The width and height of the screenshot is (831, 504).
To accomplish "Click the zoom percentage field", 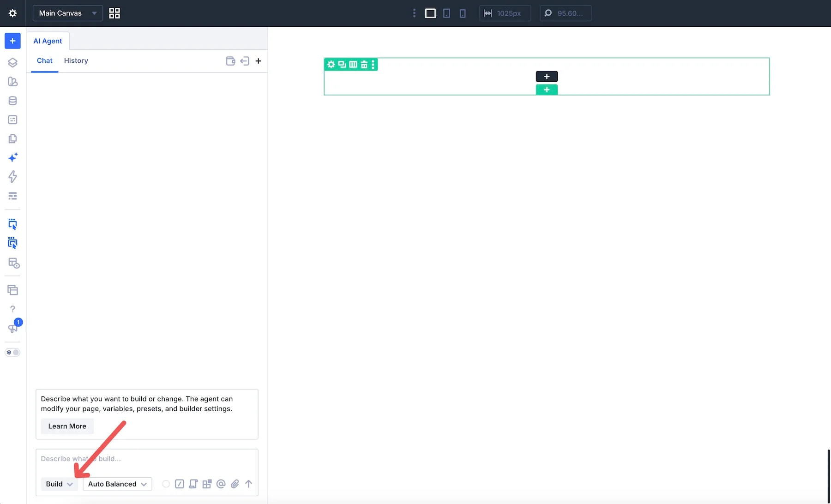I will 566,13.
